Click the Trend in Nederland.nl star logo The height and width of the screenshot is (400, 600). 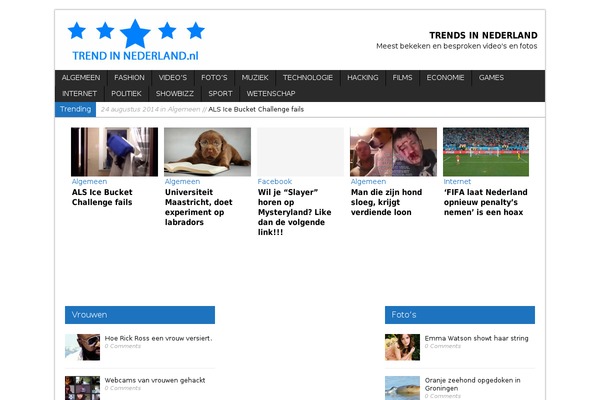coord(136,41)
